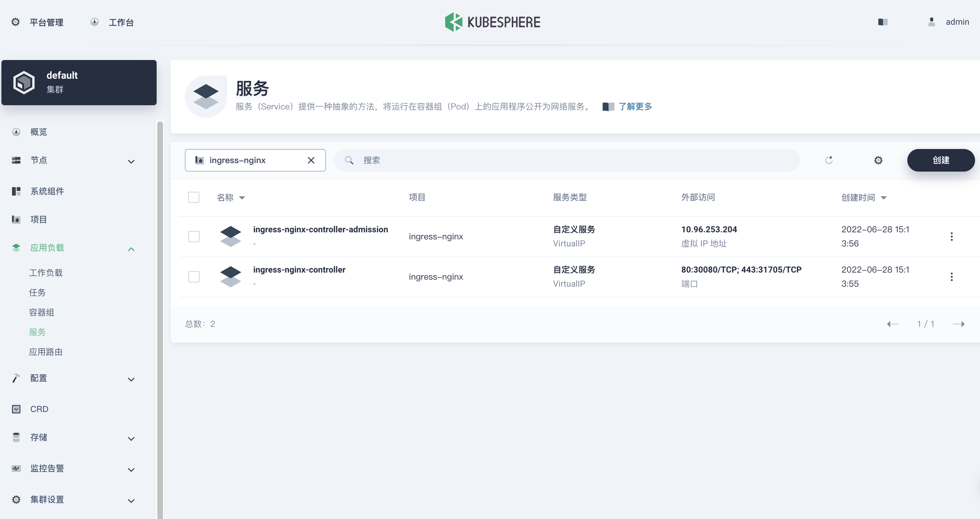980x519 pixels.
Task: Open more actions for ingress-nginx-controller-admission
Action: (951, 237)
